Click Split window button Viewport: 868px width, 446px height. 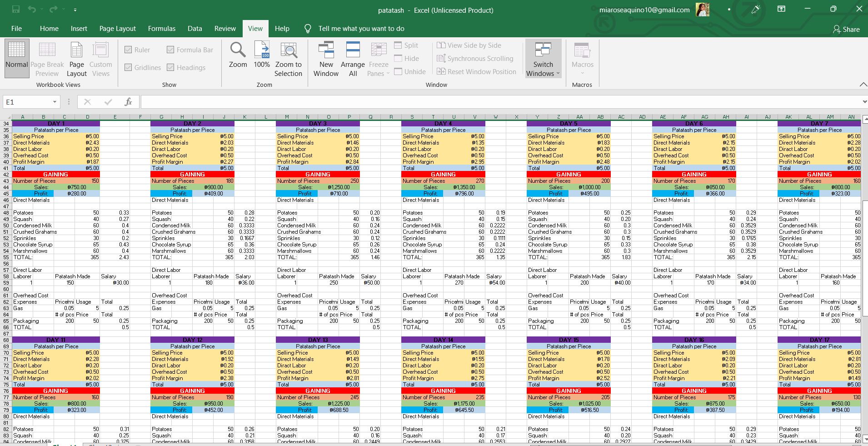pyautogui.click(x=406, y=45)
